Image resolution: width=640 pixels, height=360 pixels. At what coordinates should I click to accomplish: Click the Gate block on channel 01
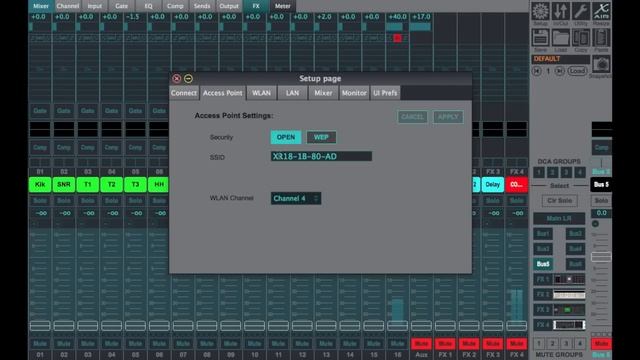click(40, 111)
